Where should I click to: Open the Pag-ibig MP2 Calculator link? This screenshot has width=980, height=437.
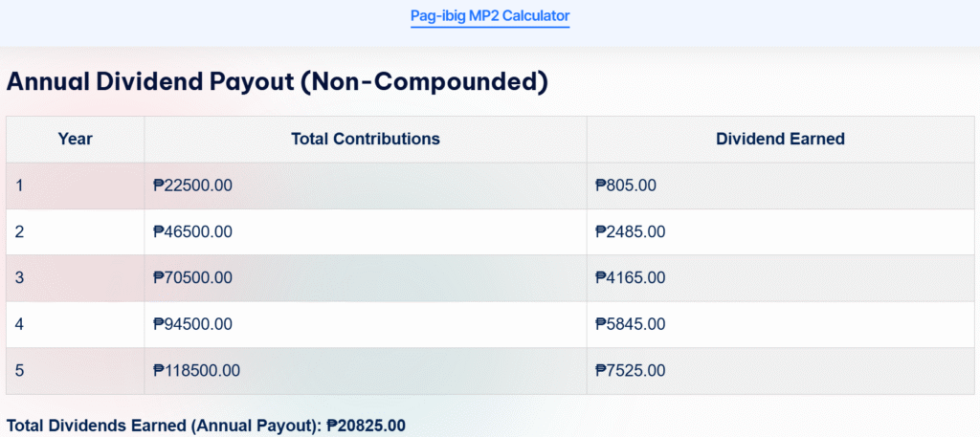[490, 15]
